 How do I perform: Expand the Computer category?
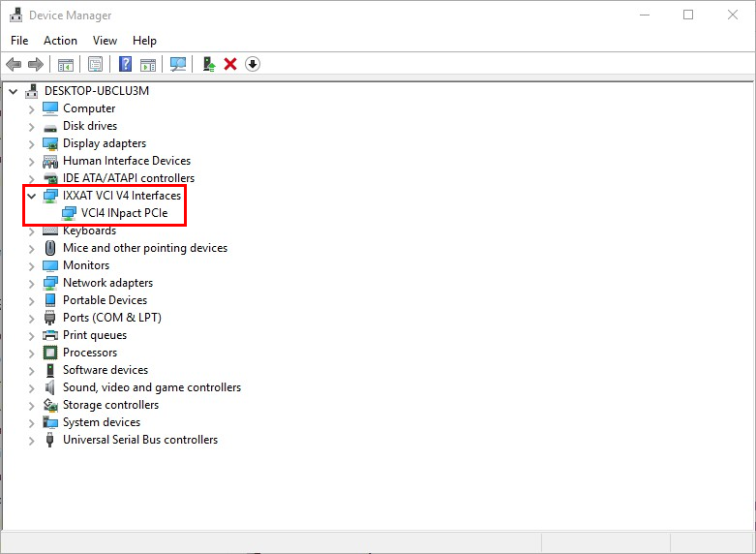coord(32,109)
